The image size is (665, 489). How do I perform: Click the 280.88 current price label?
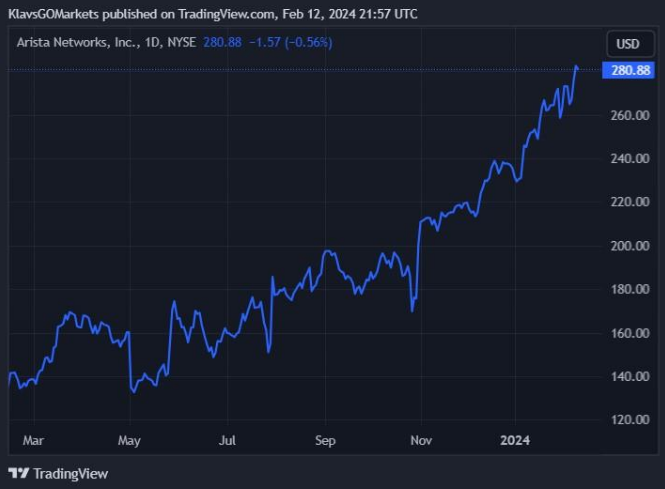tap(628, 70)
